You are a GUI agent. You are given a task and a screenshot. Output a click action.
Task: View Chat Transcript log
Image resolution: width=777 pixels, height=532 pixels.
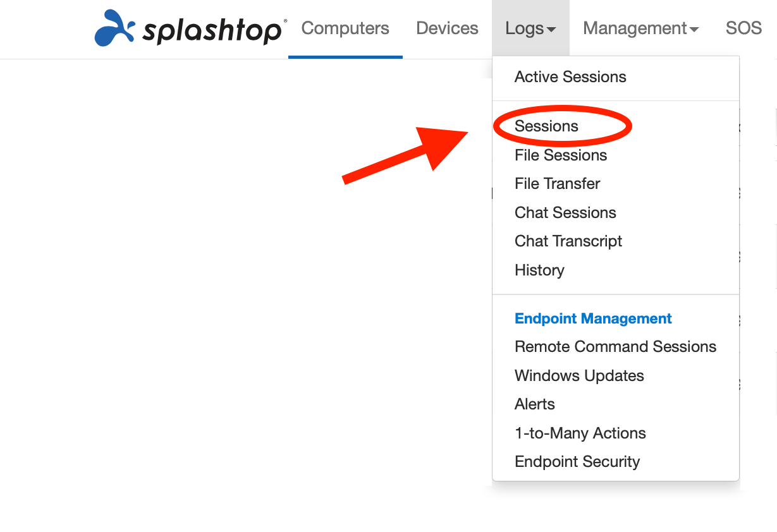click(x=568, y=241)
